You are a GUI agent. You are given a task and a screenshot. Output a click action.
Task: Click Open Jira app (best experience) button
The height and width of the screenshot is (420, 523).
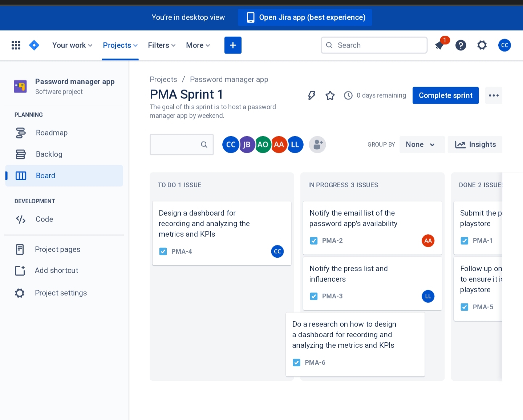[x=305, y=17]
